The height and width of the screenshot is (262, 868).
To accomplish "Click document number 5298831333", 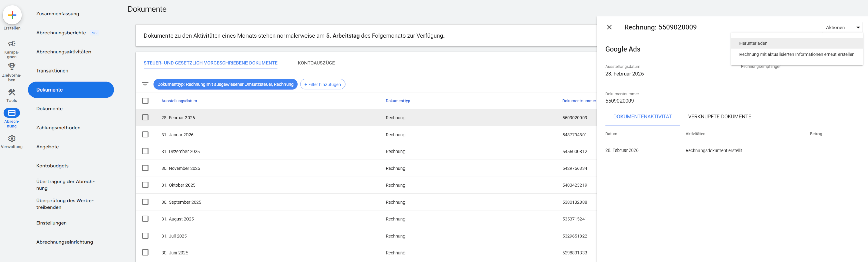I will 574,253.
